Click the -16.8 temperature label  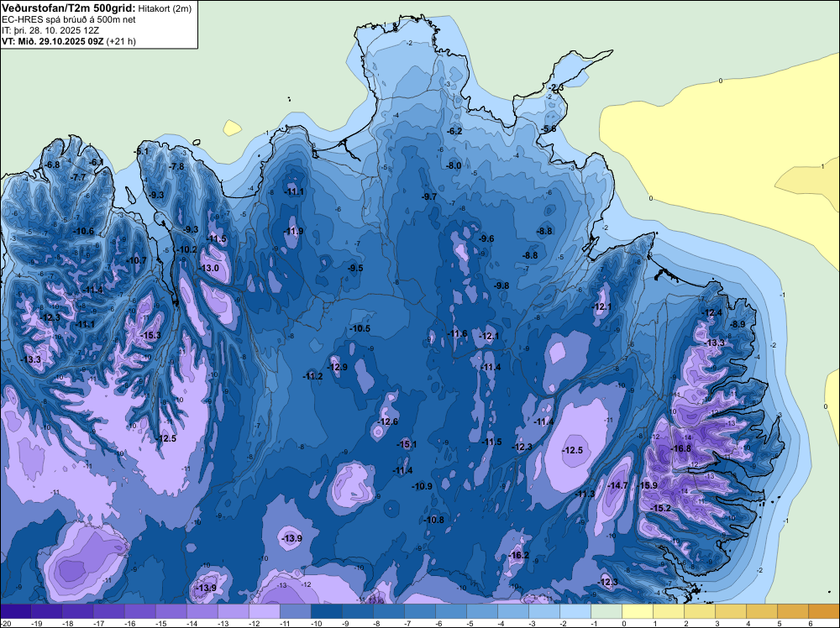coord(681,448)
